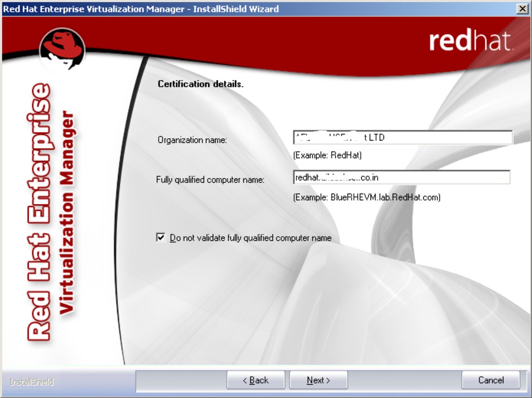Image resolution: width=532 pixels, height=398 pixels.
Task: Go back with the Back button
Action: (x=255, y=380)
